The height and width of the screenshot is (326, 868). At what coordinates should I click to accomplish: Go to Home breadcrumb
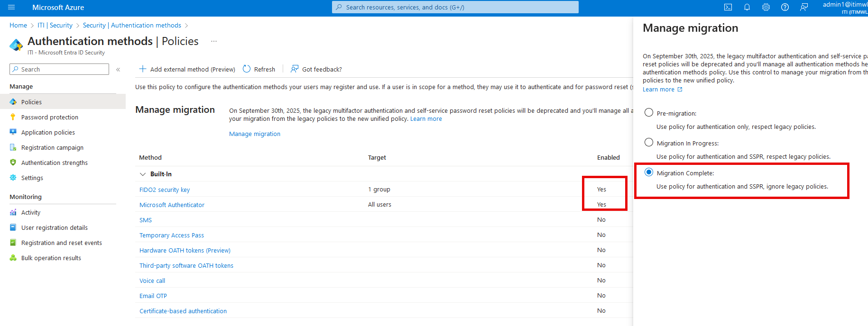[18, 26]
